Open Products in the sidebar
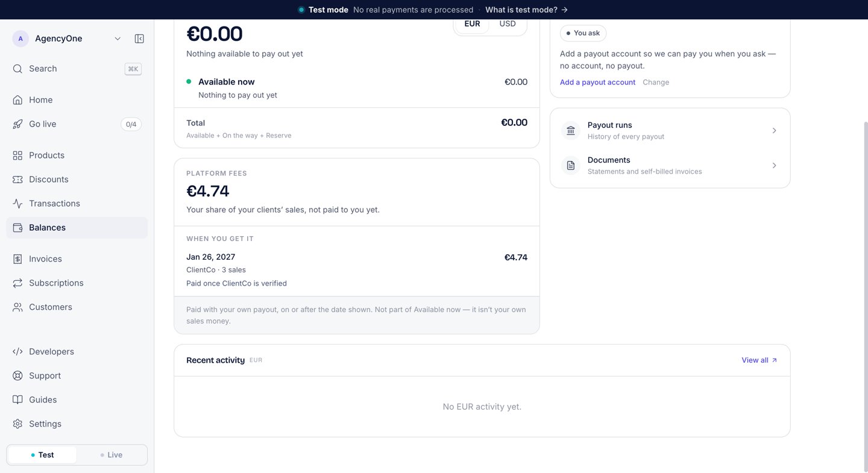Screen dimensions: 868x473 [77, 155]
